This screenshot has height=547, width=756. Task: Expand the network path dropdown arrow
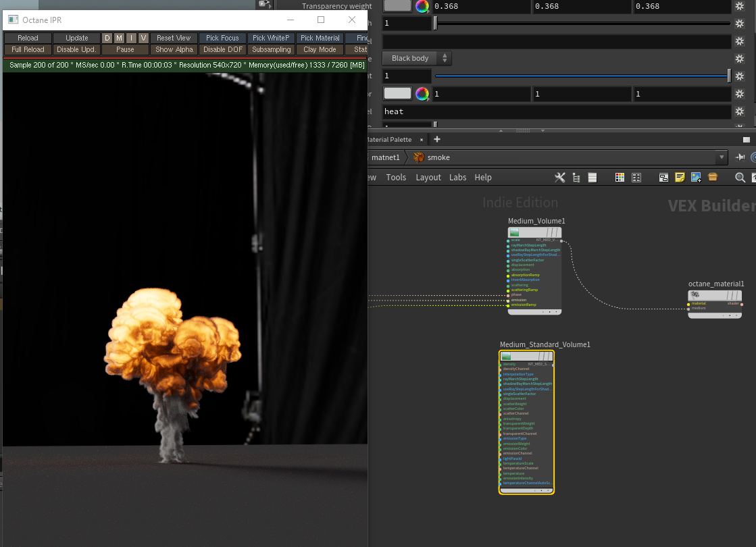721,157
